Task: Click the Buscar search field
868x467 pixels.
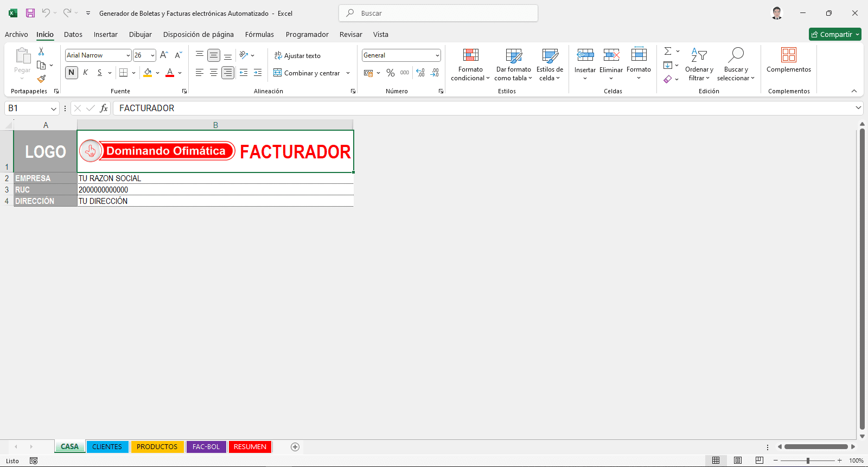Action: (x=438, y=13)
